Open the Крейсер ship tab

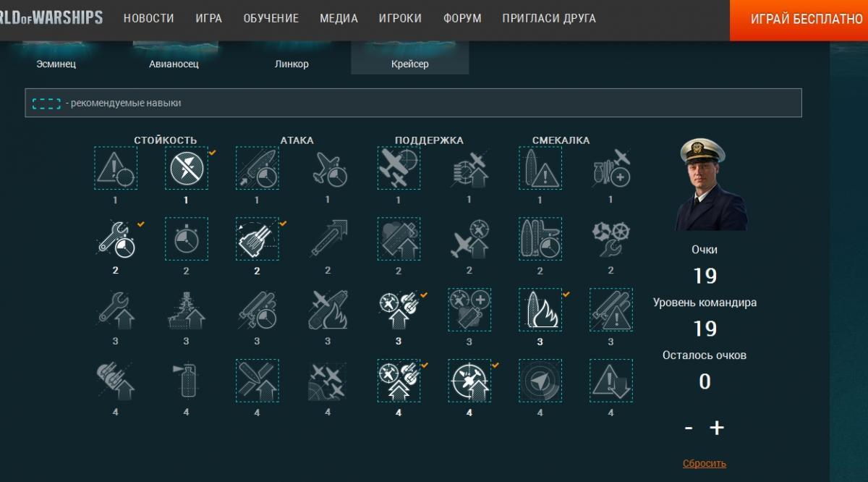410,58
